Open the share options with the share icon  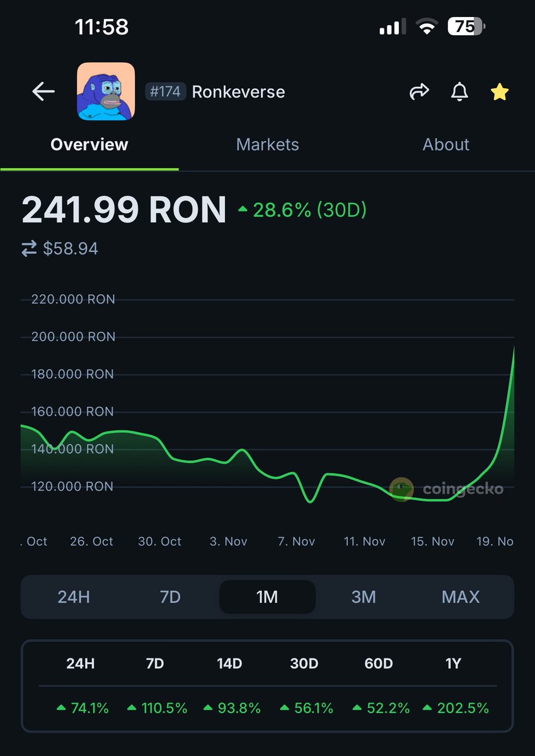tap(419, 91)
